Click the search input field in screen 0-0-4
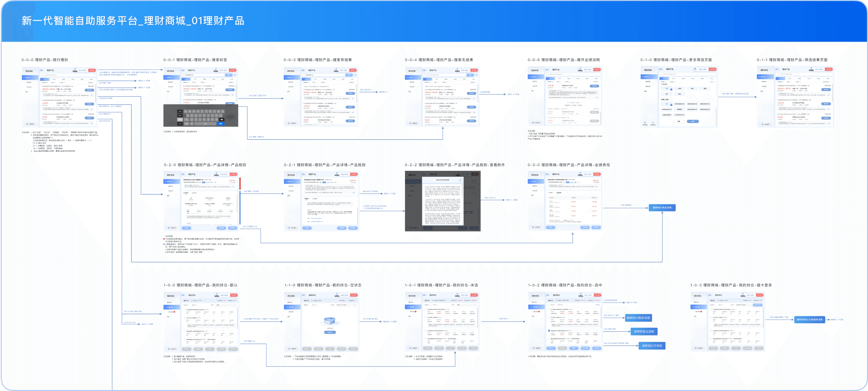Screen dimensions: 868x391 445,75
